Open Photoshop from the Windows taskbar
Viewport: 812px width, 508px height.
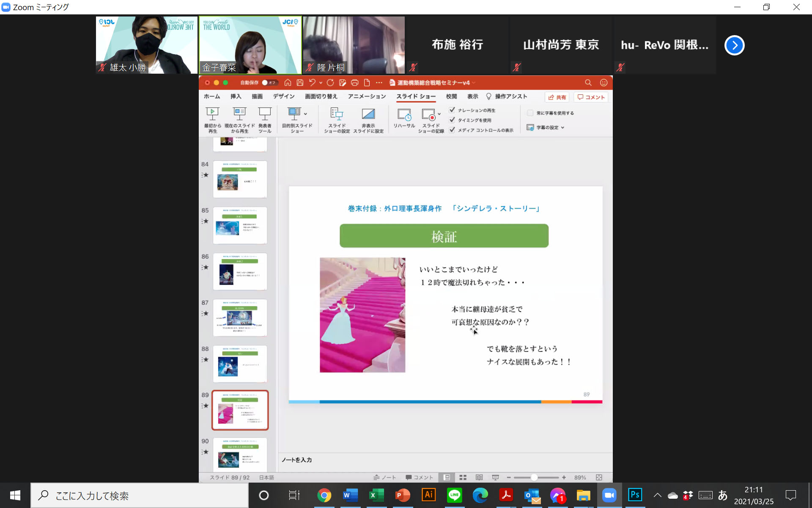coord(635,495)
